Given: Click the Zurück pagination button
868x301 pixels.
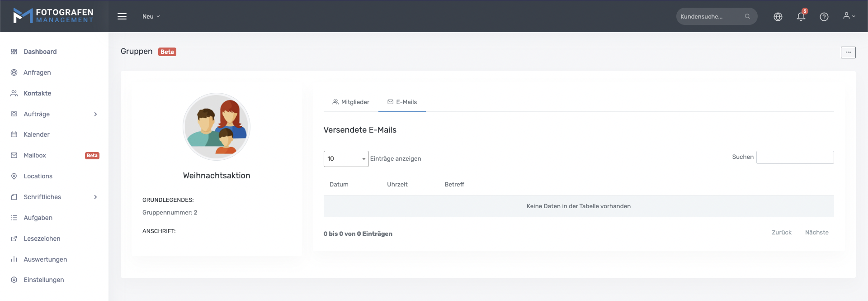Looking at the screenshot, I should point(781,233).
